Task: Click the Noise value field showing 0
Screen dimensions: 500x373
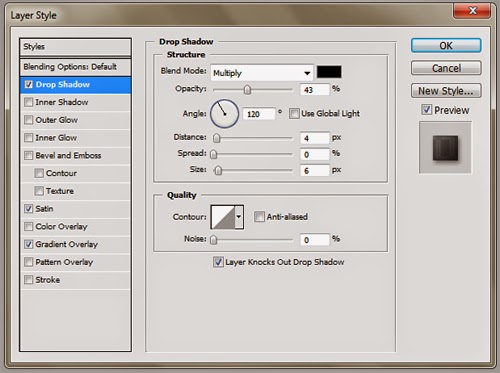Action: pos(315,240)
